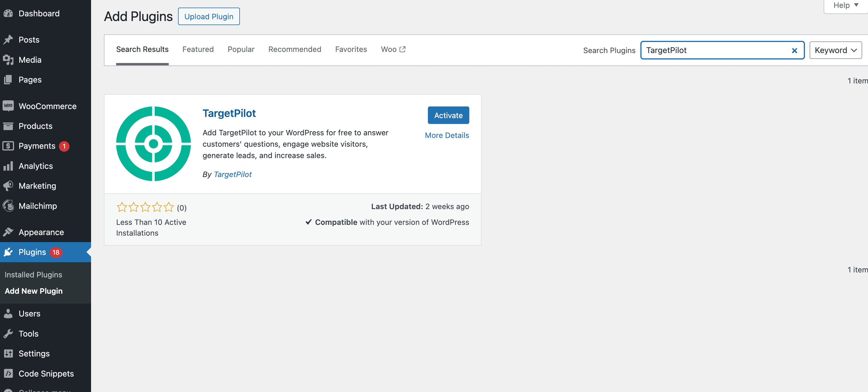Open the Dashboard menu item

tap(46, 13)
